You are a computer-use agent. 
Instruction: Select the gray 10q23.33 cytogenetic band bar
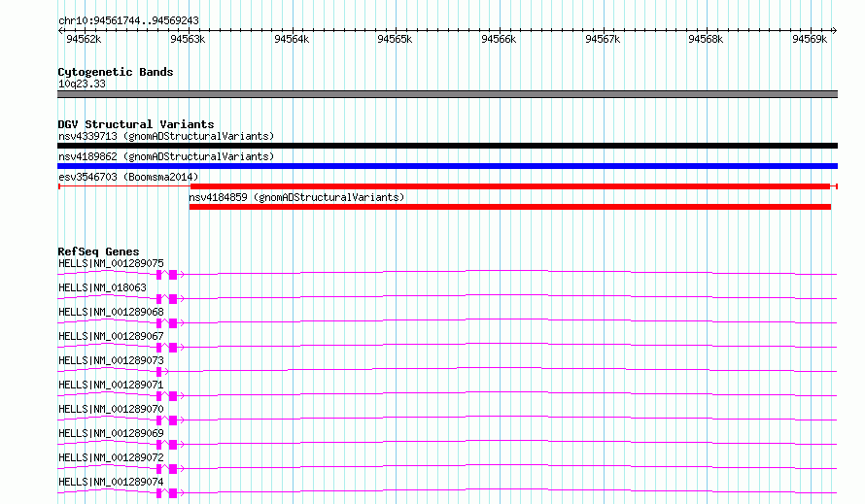447,94
